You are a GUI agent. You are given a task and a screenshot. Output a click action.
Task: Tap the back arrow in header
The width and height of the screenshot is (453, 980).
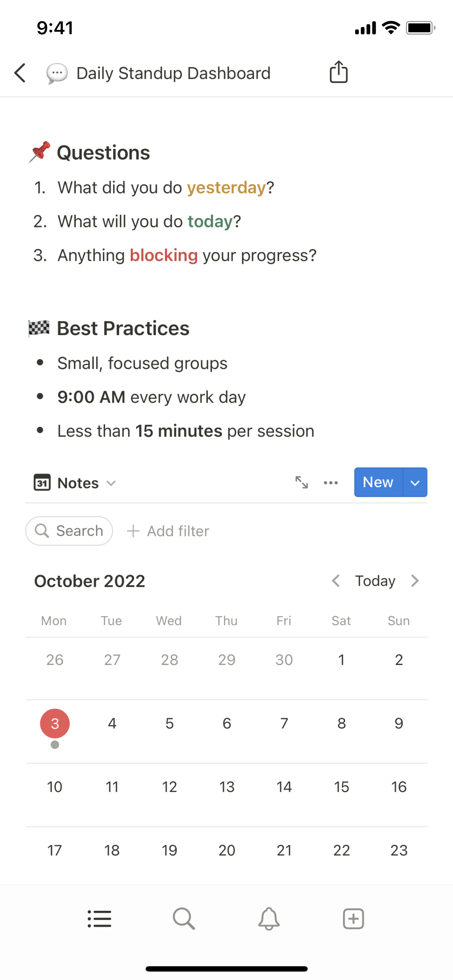[x=20, y=73]
